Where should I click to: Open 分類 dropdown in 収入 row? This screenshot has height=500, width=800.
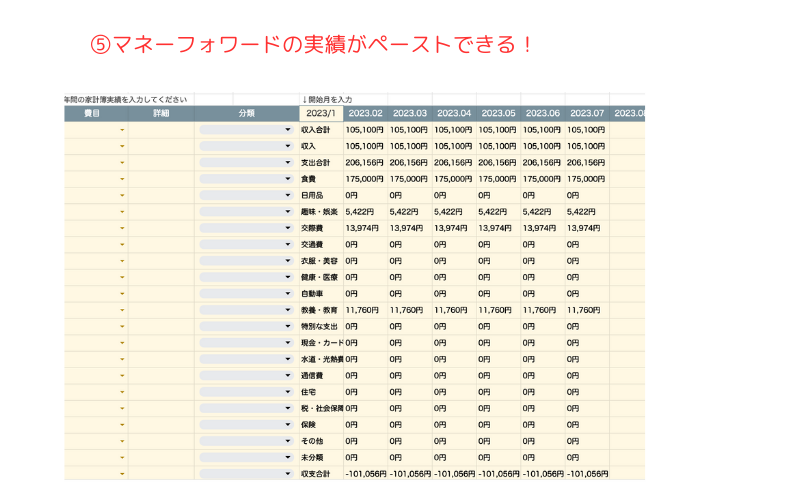[x=246, y=146]
